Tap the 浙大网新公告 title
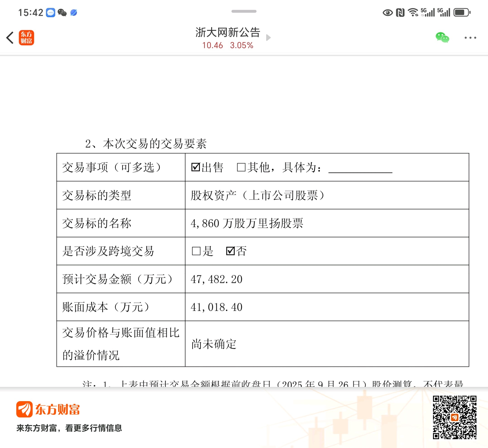Screen dimensions: 488x448 click(x=228, y=32)
